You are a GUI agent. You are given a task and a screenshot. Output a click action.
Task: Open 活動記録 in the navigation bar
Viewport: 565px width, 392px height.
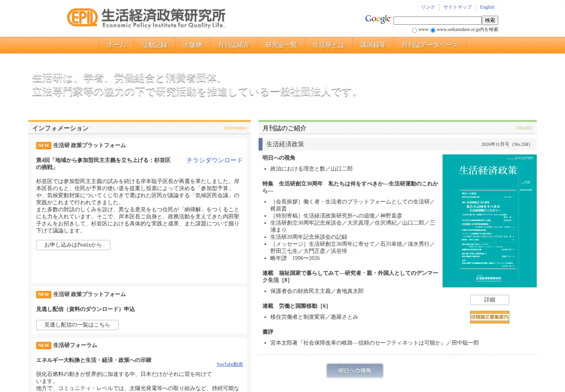click(155, 45)
